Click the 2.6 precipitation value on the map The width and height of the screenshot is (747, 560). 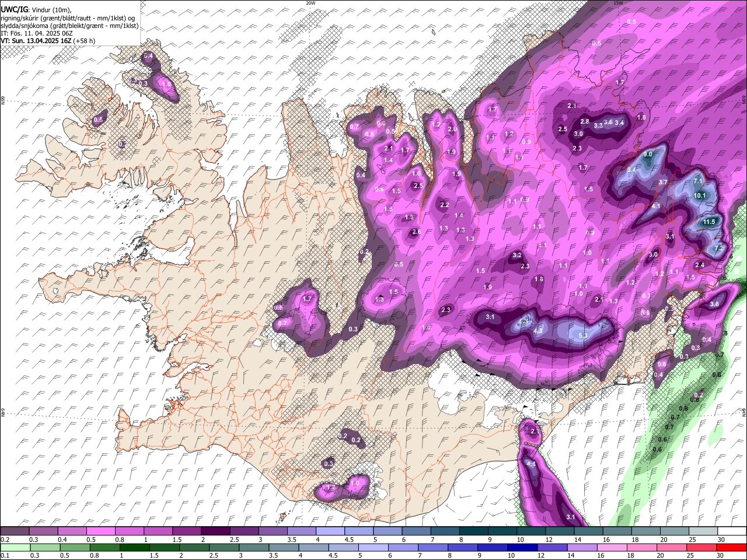click(416, 232)
